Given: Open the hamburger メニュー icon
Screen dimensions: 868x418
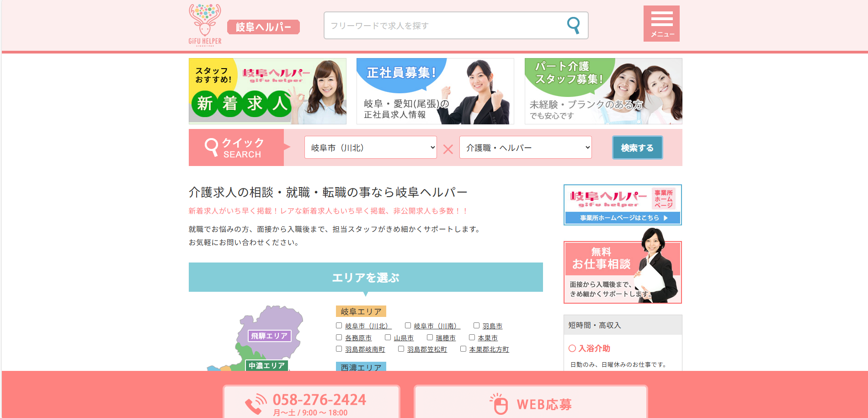Looking at the screenshot, I should 661,23.
